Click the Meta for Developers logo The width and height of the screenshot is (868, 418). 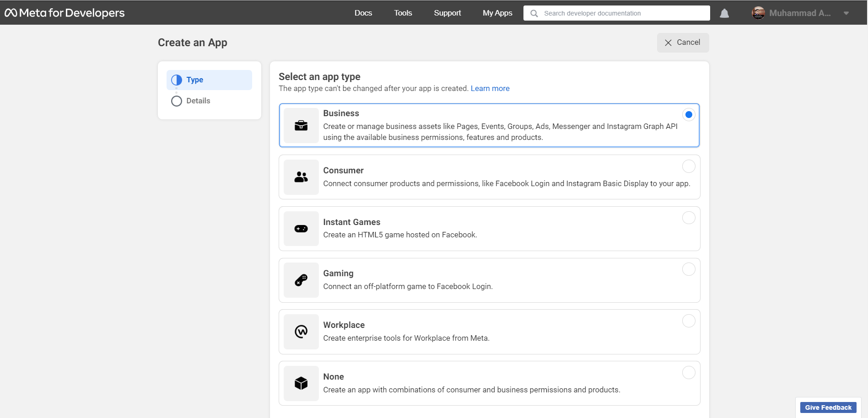coord(65,13)
